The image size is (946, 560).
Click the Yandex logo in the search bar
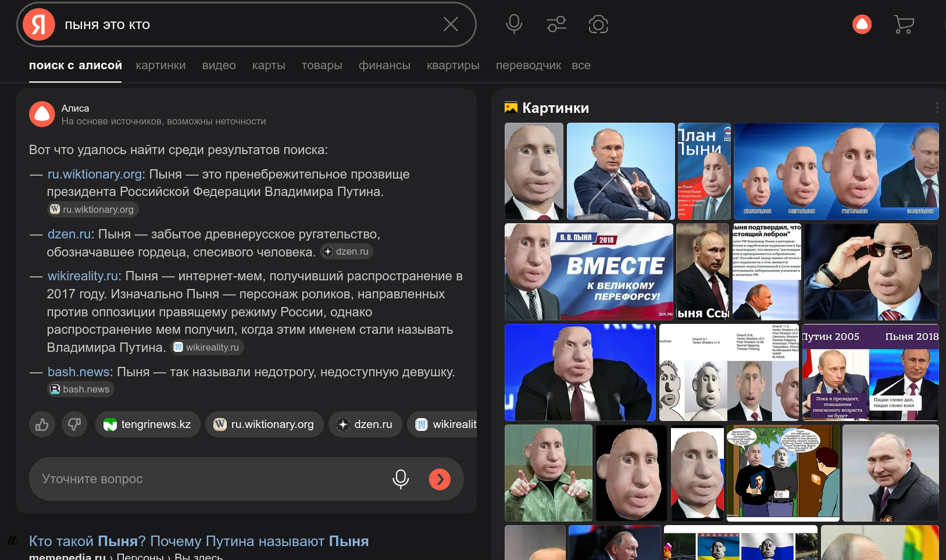click(x=39, y=24)
